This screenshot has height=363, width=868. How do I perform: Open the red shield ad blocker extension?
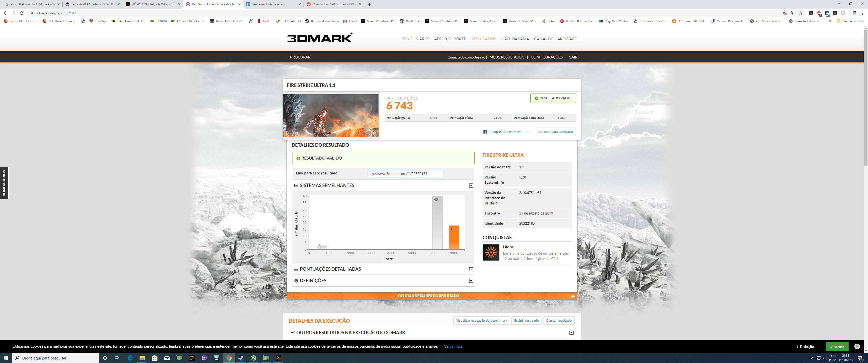tap(819, 13)
